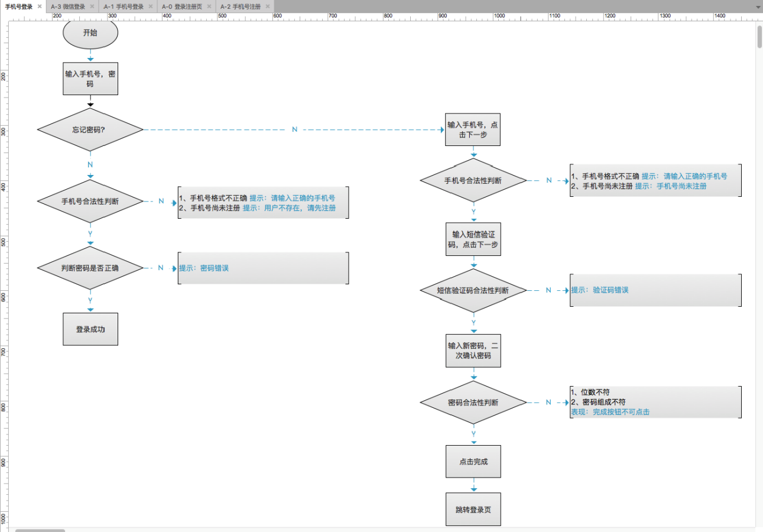Close the A-1 手机号登录 tab
This screenshot has width=763, height=532.
(150, 7)
